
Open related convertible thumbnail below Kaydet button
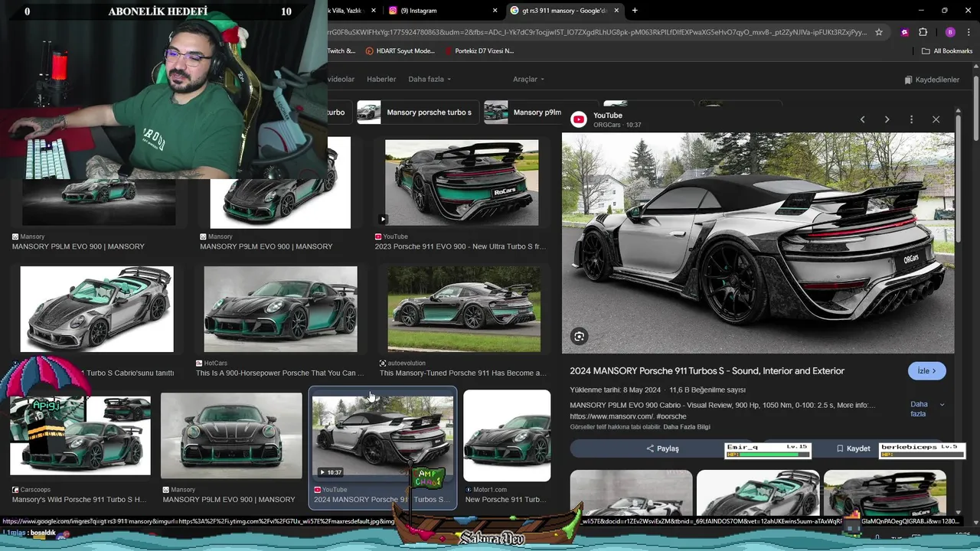pos(758,492)
